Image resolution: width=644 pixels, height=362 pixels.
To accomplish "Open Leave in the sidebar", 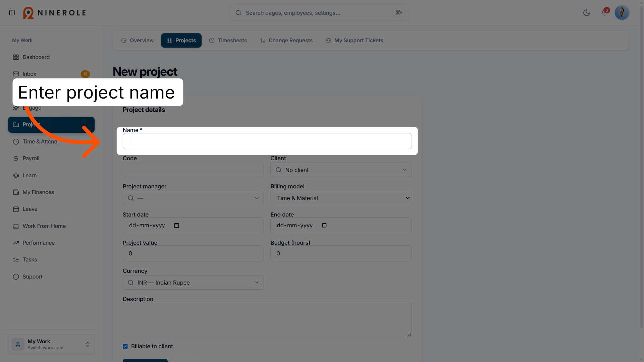I will pos(51,209).
